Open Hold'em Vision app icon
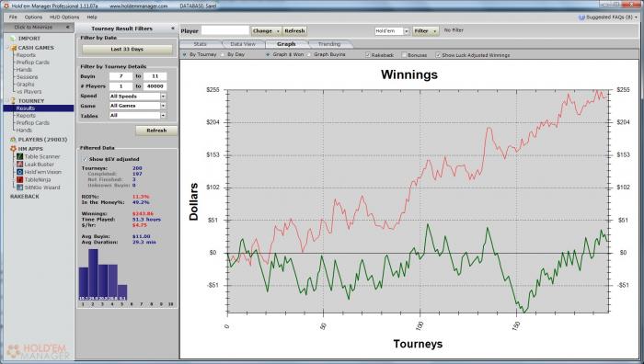644x364 pixels. [x=19, y=172]
